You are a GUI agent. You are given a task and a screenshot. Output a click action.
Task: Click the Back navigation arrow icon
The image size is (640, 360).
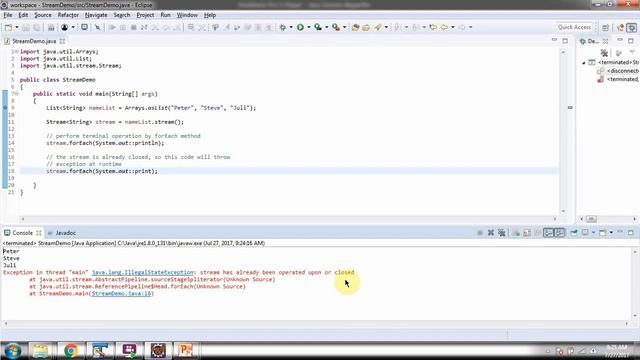tap(444, 27)
